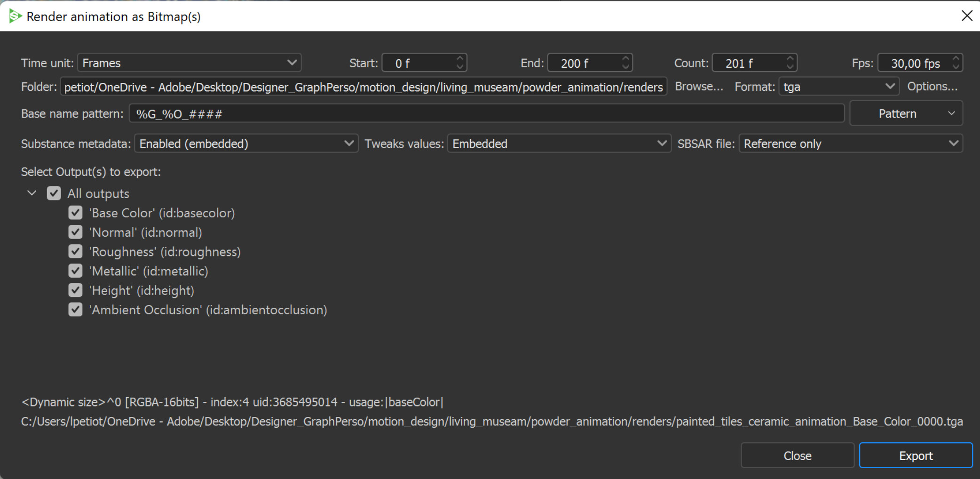Screen dimensions: 980x479
Task: Decrease the Start frame value
Action: (x=460, y=67)
